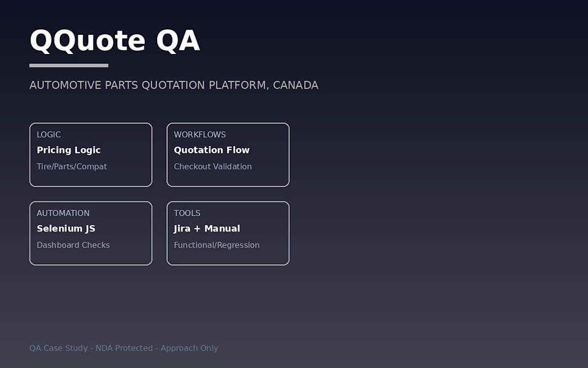Click the Automotive Parts Quotation Platform subtitle

(174, 85)
